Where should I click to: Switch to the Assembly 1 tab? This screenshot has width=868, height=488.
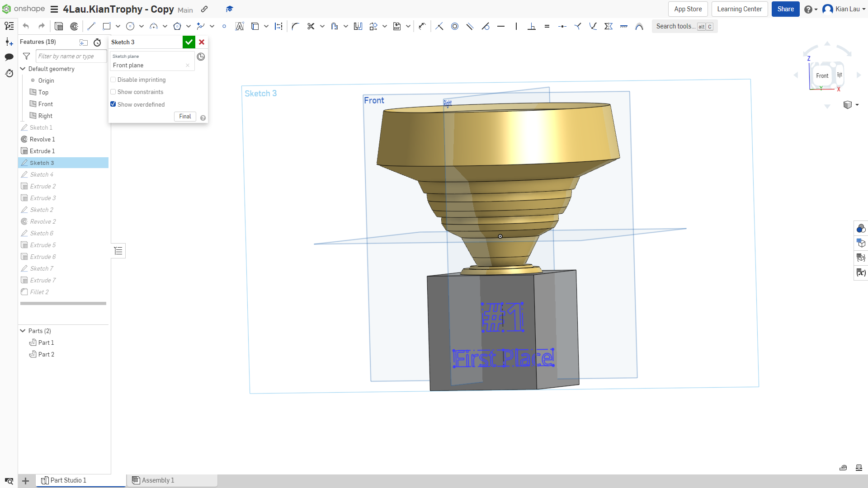[x=158, y=480]
